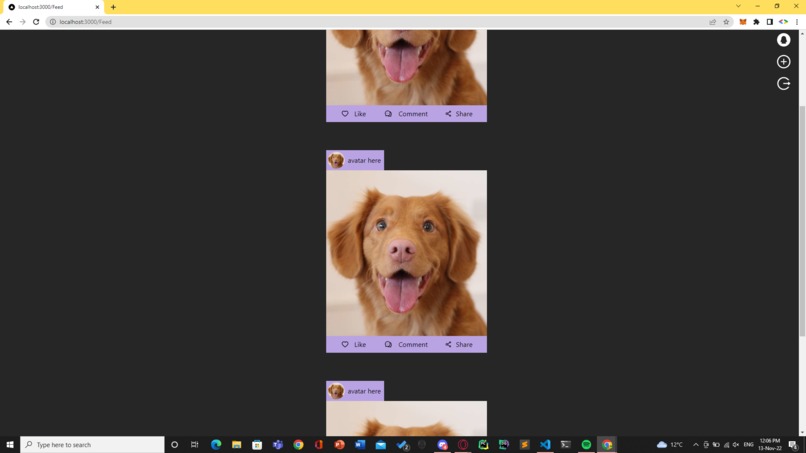
Task: Click avatar picture of the lowest, cut-off post
Action: coord(336,391)
